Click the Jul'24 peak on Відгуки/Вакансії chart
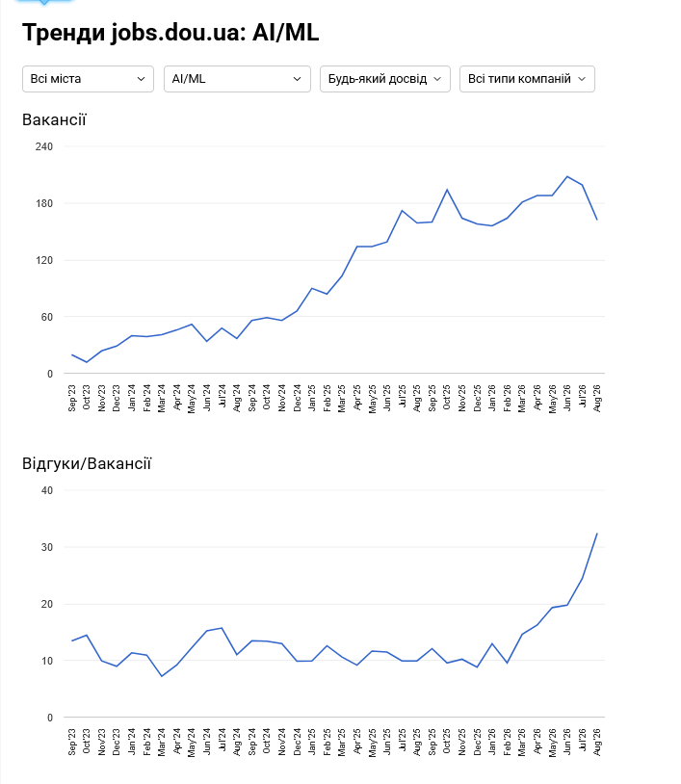Screen dimensions: 681x784 [222, 628]
